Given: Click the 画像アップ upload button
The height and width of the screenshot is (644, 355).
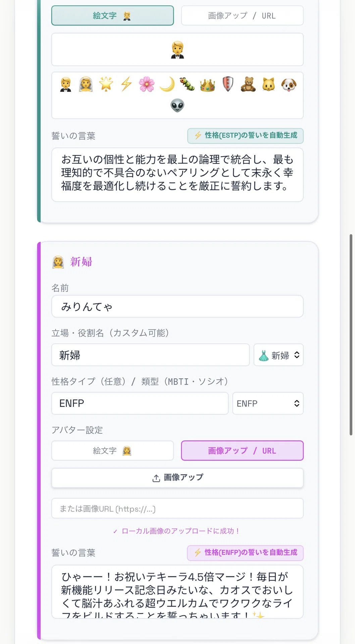Looking at the screenshot, I should coord(177,478).
